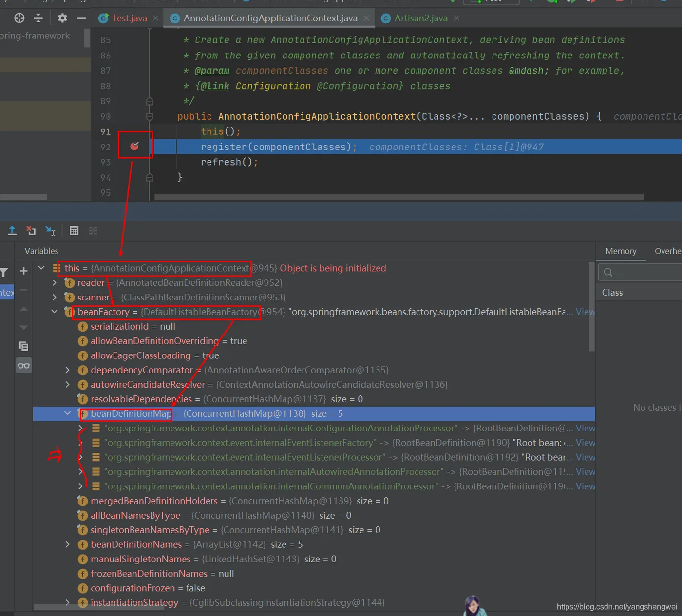Switch to the Test.java editor tab
The image size is (682, 616).
(129, 19)
